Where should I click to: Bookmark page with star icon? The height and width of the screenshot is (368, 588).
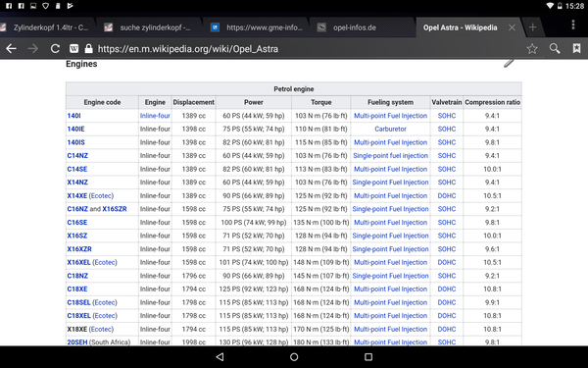click(x=532, y=48)
